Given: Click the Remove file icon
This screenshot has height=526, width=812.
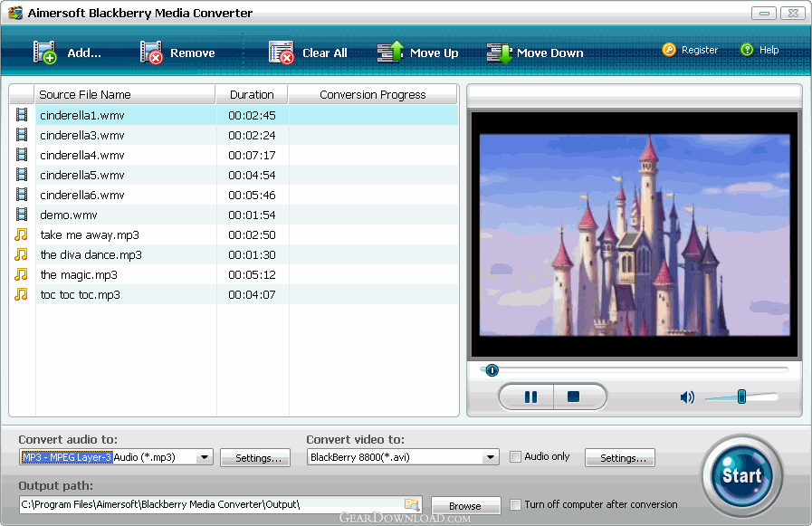Looking at the screenshot, I should [151, 53].
